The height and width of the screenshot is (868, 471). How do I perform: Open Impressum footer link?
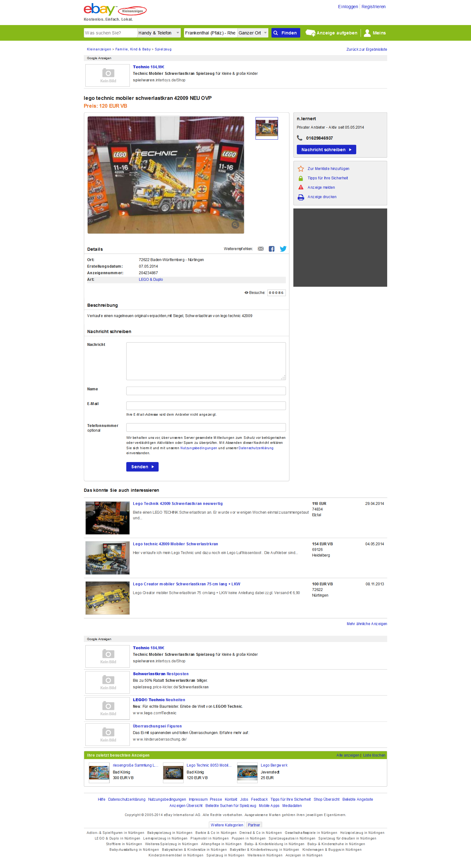198,799
